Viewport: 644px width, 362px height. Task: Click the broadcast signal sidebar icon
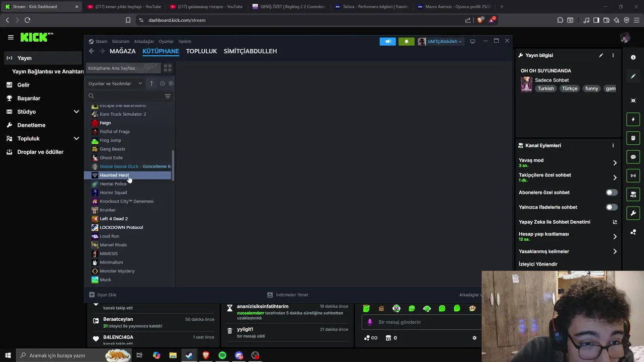(x=633, y=175)
